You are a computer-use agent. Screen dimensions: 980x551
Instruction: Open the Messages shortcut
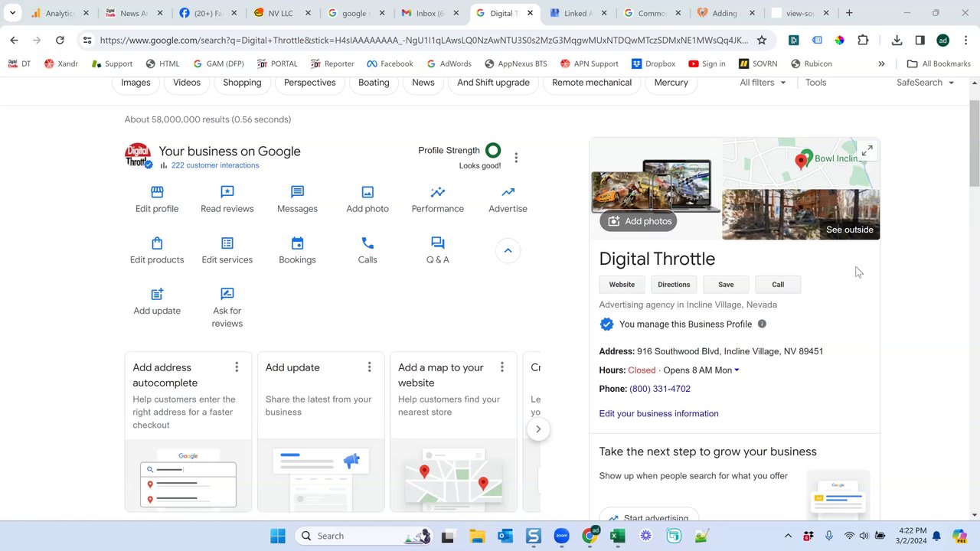click(x=297, y=199)
